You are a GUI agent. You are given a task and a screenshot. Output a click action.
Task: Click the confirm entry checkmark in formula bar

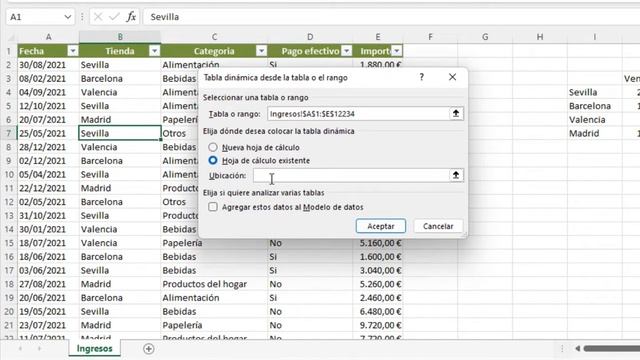point(114,17)
